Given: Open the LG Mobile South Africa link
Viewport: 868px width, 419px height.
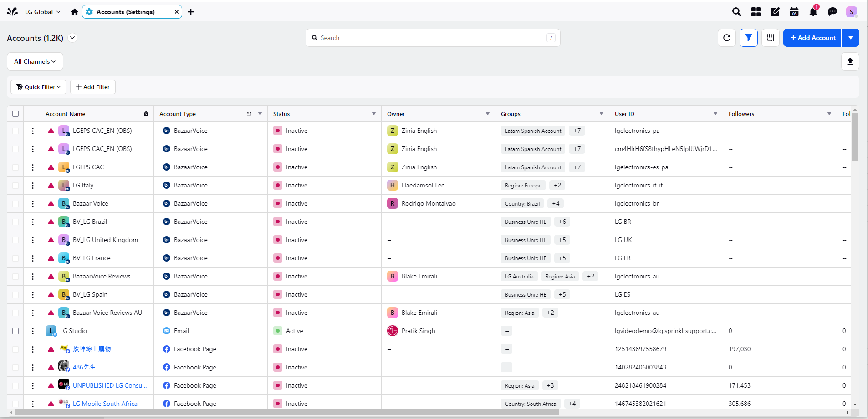Looking at the screenshot, I should tap(105, 404).
